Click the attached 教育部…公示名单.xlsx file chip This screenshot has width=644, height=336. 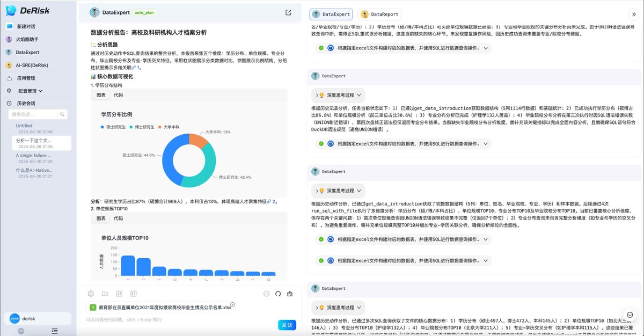[160, 307]
